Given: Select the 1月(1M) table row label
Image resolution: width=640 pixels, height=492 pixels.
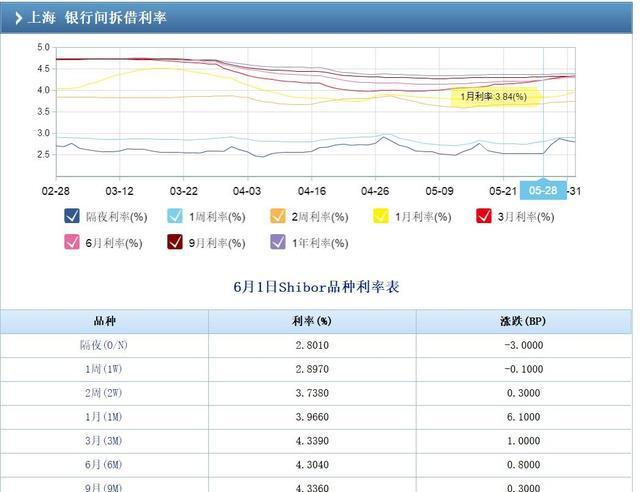Looking at the screenshot, I should (104, 417).
